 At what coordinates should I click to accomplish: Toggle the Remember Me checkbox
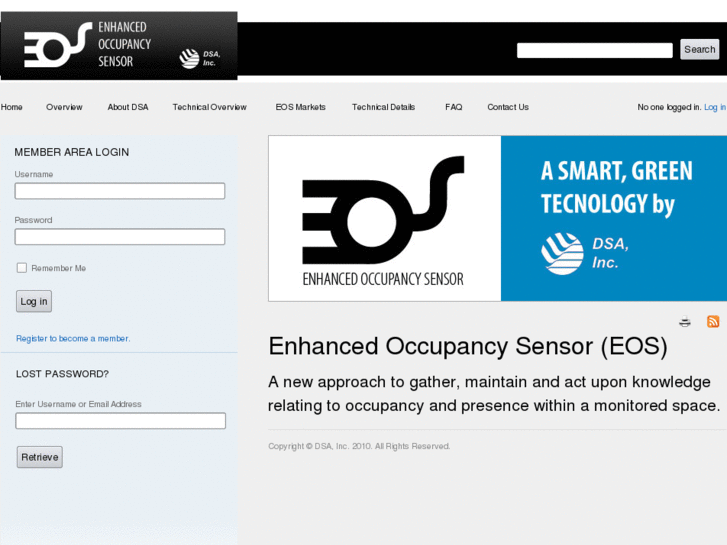22,268
